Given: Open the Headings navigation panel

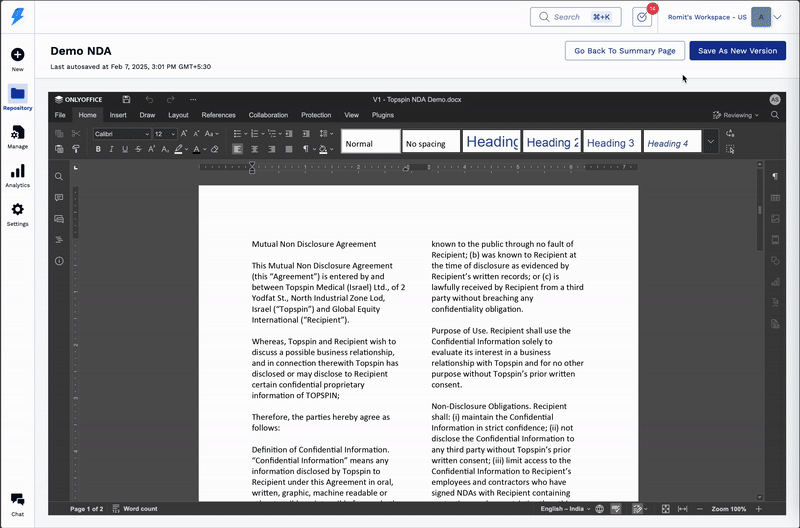Looking at the screenshot, I should 59,240.
